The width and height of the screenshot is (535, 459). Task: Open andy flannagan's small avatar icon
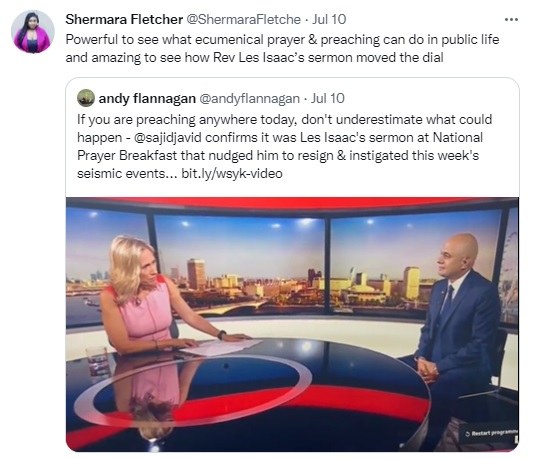(86, 98)
